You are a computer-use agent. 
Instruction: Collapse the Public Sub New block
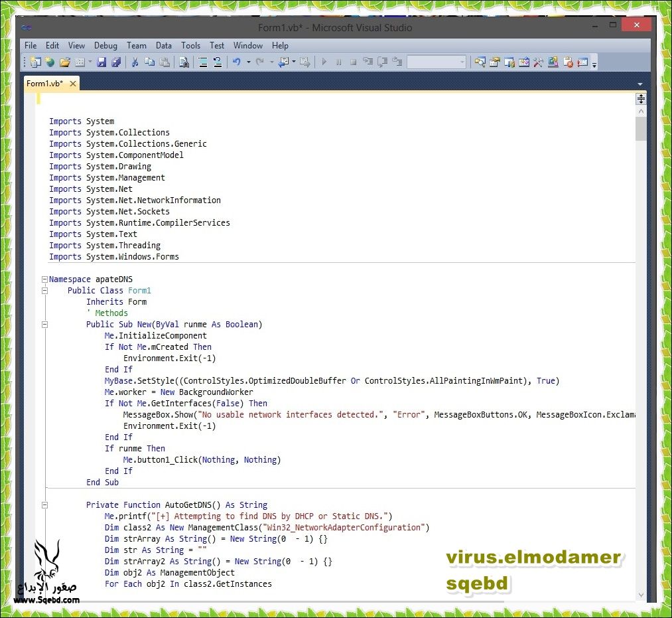point(44,325)
